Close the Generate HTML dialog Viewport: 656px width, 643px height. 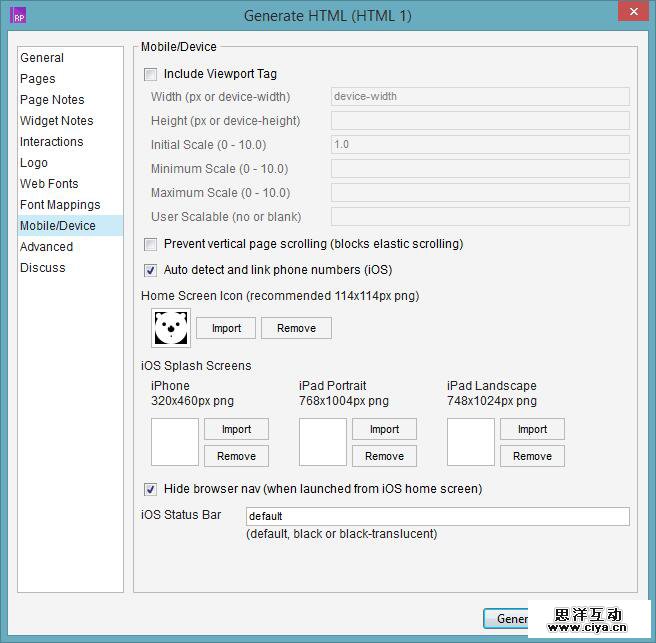pyautogui.click(x=633, y=12)
